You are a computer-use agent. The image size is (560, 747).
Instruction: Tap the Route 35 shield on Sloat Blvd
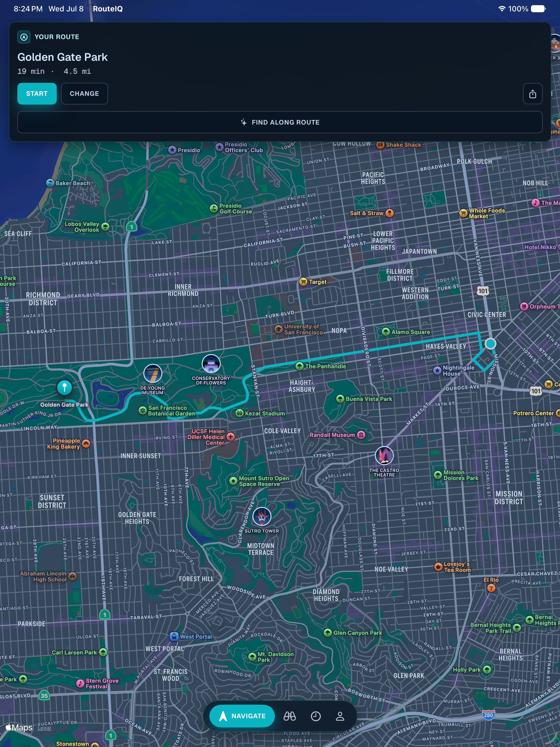click(x=44, y=696)
